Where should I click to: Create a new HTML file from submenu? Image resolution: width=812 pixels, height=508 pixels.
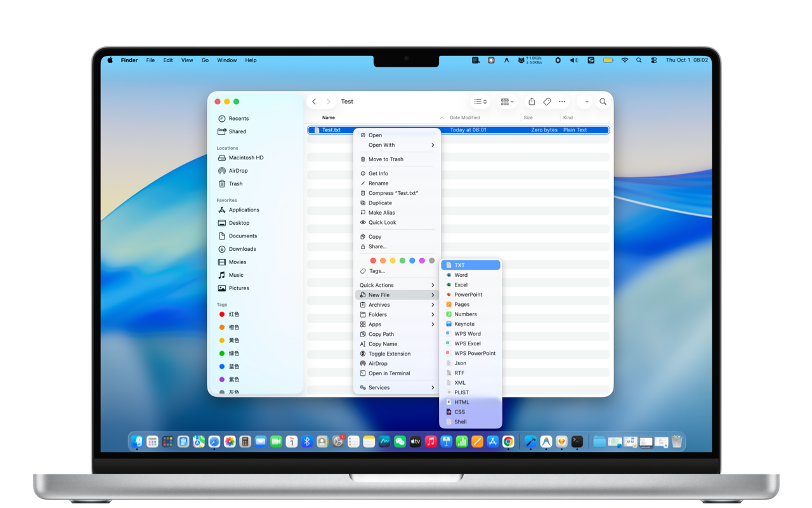point(471,402)
